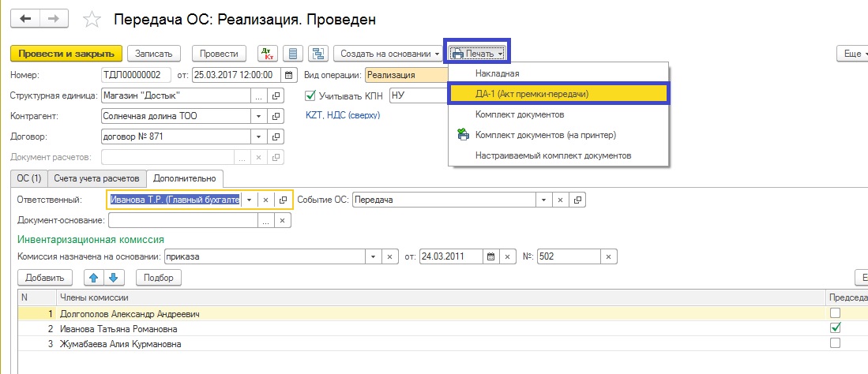Open the Дт/Кт postings icon
This screenshot has height=374, width=868.
click(x=267, y=54)
